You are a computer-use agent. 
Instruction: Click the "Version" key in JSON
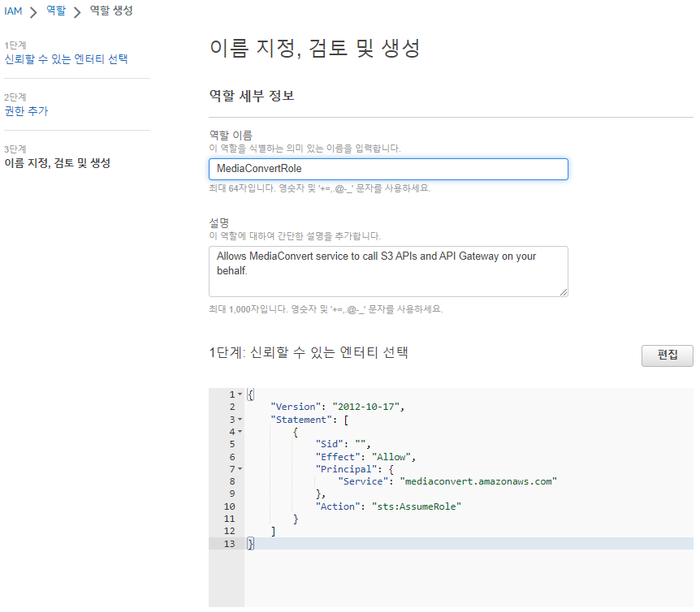tap(296, 407)
